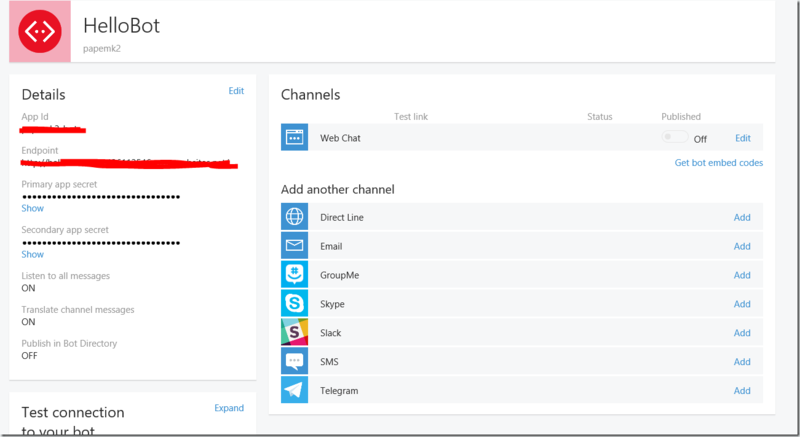Click the Listen to all messages label
This screenshot has height=437, width=800.
66,276
